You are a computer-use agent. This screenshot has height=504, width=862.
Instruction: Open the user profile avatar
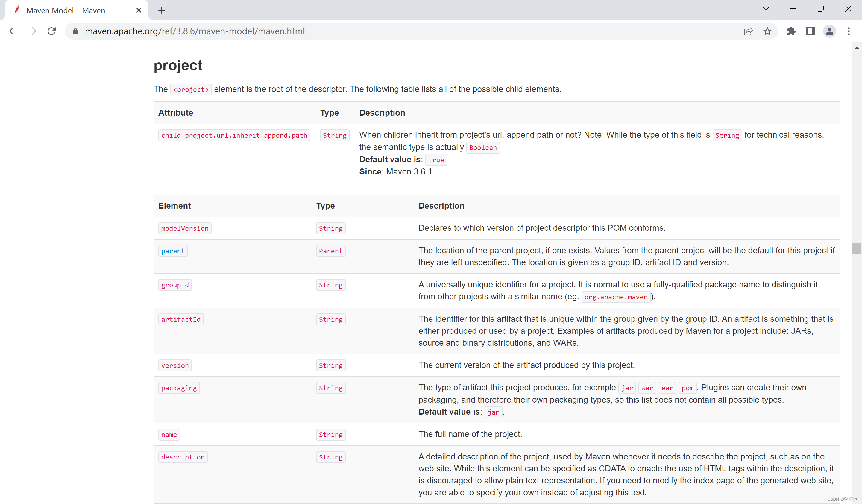[x=829, y=31]
